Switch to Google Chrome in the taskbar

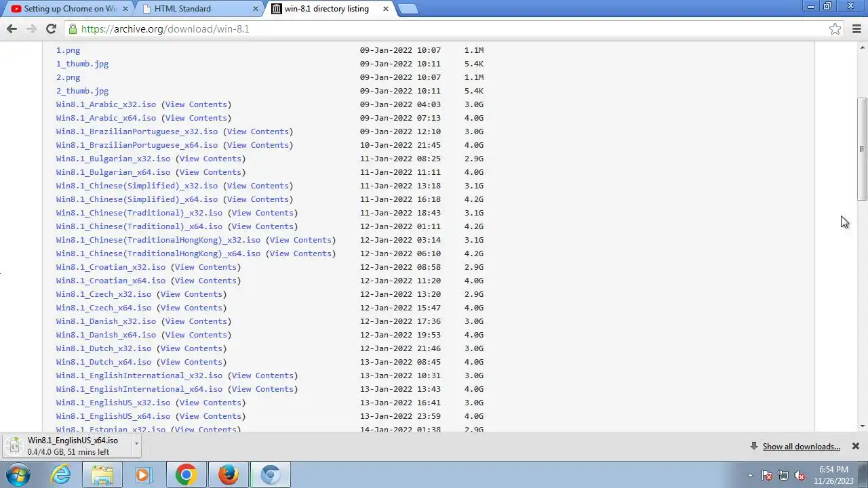[x=186, y=474]
